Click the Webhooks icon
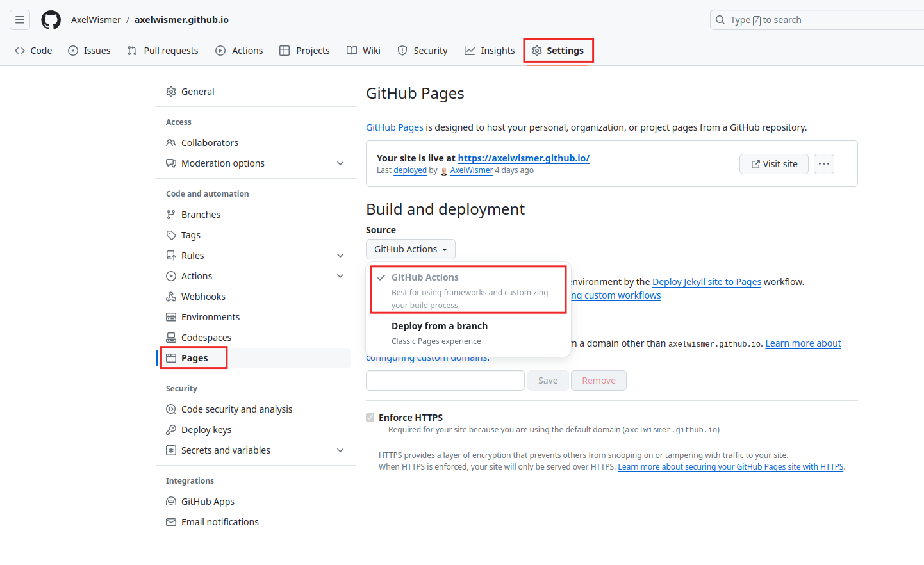This screenshot has width=924, height=565. [x=171, y=297]
